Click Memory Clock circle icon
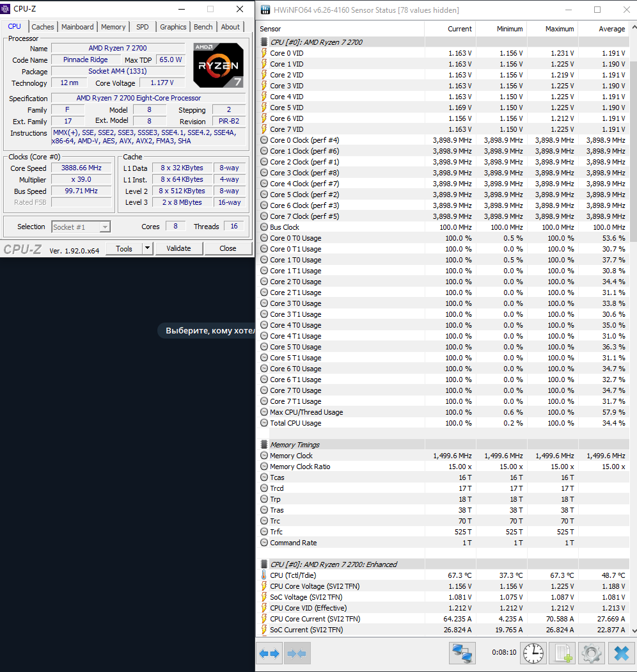This screenshot has height=672, width=637. pyautogui.click(x=264, y=456)
